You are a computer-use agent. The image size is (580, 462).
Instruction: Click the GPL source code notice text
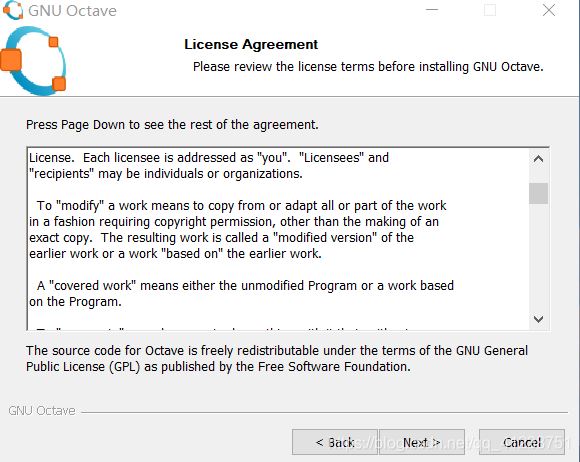pos(277,358)
